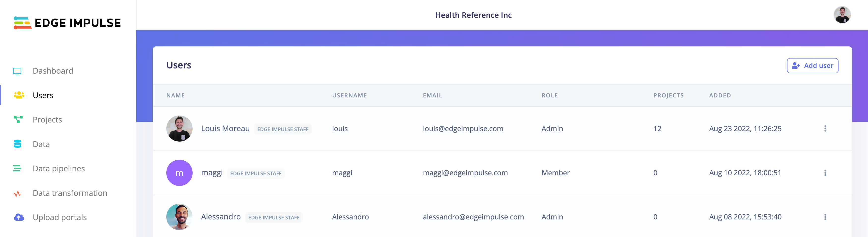
Task: Click the green Projects nodes icon
Action: 18,120
